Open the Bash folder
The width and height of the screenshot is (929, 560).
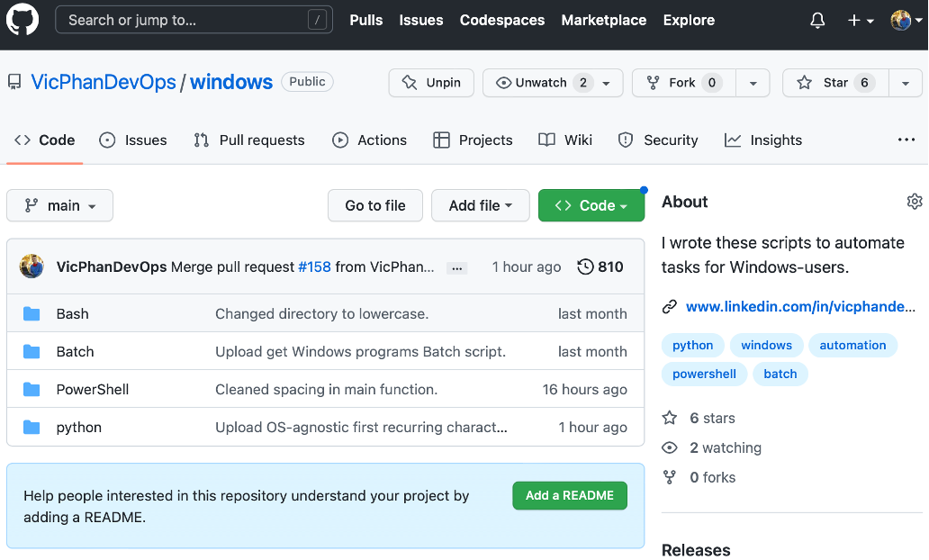[72, 314]
